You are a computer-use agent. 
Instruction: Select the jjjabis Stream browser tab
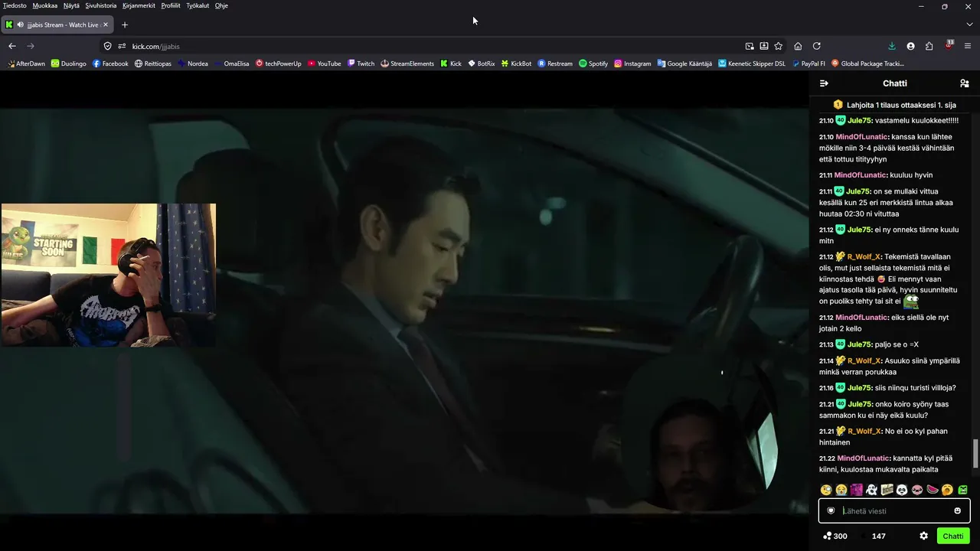point(57,24)
